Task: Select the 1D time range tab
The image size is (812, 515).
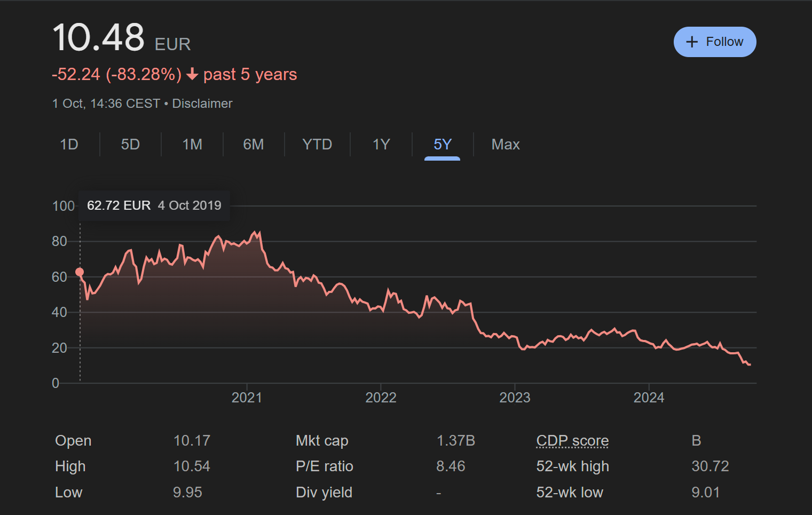Action: [x=69, y=145]
